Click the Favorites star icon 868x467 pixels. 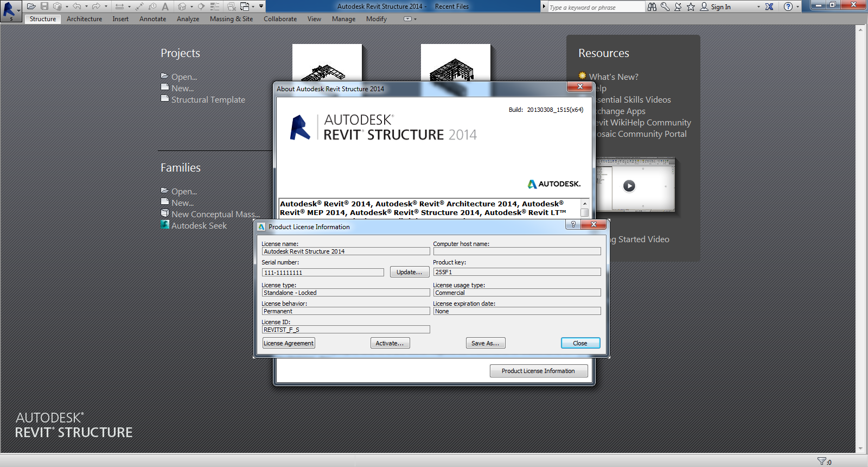[x=691, y=7]
